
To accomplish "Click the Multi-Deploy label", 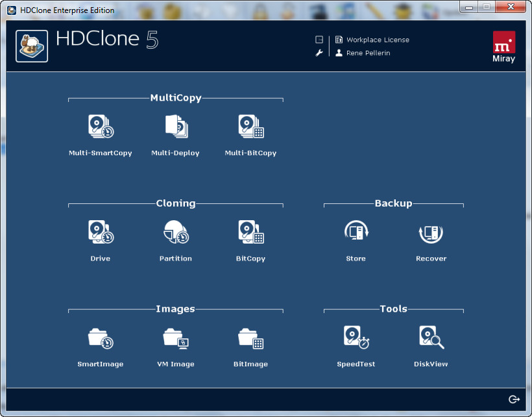I will click(175, 153).
